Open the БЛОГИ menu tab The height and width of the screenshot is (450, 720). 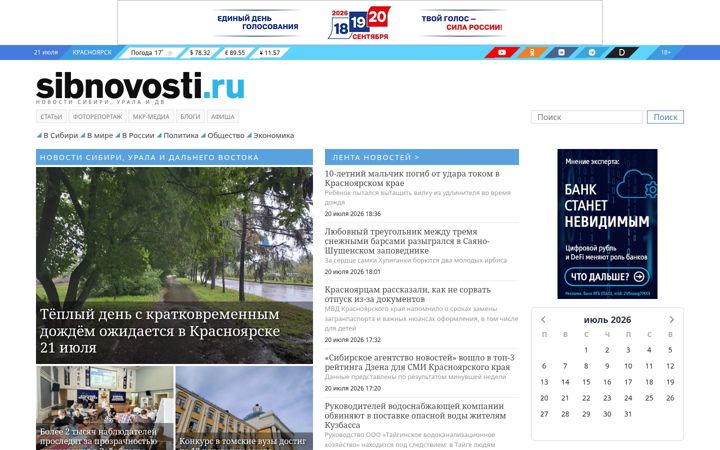click(x=190, y=117)
